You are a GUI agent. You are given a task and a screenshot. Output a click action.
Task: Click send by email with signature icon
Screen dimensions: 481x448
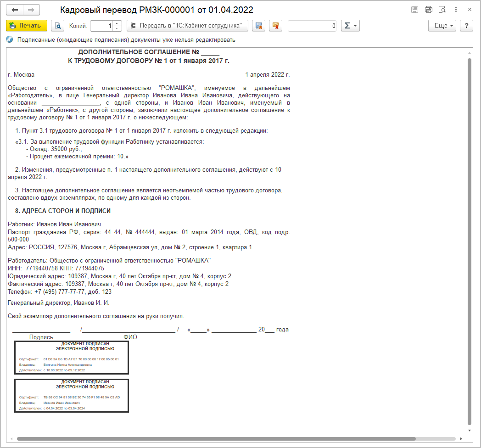tap(275, 25)
